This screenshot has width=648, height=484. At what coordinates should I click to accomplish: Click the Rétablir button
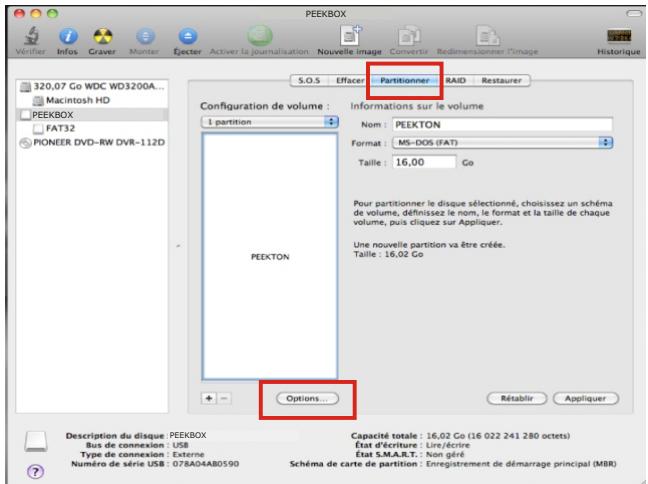click(x=517, y=398)
